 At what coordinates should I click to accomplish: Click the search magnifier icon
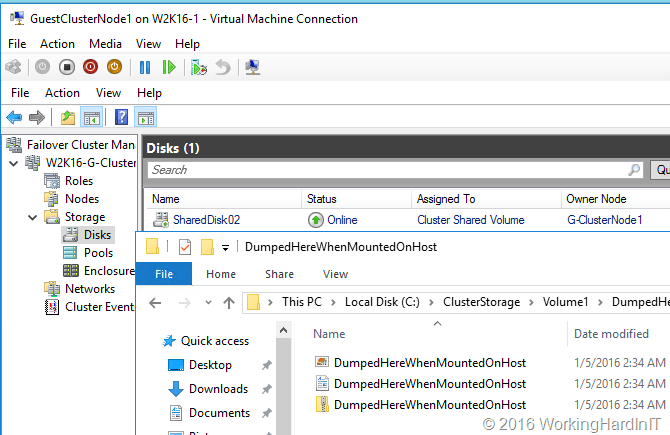[x=634, y=170]
